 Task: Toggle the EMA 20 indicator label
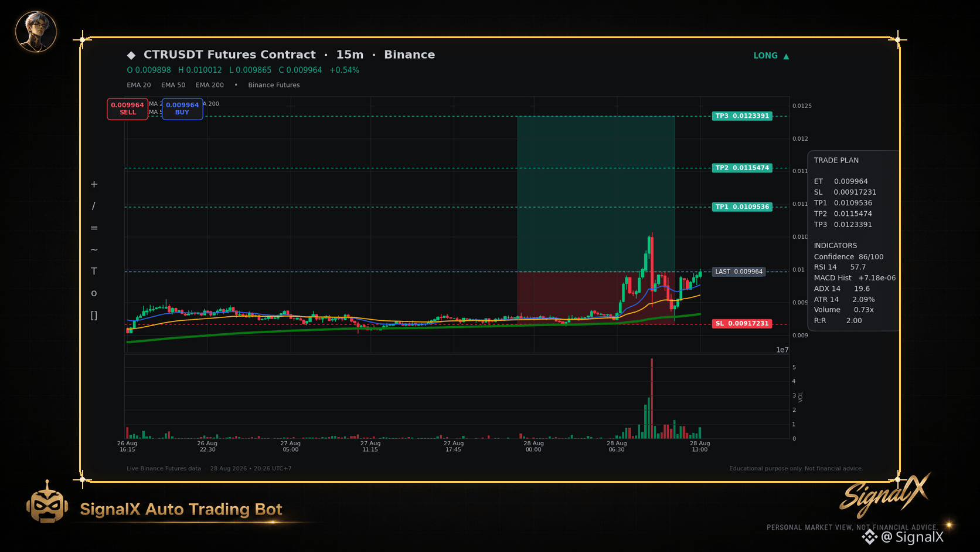coord(139,85)
